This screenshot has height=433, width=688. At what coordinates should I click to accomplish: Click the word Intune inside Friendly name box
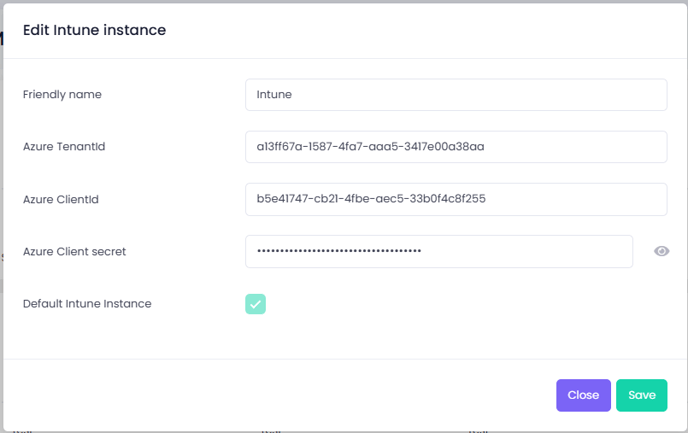pos(274,94)
